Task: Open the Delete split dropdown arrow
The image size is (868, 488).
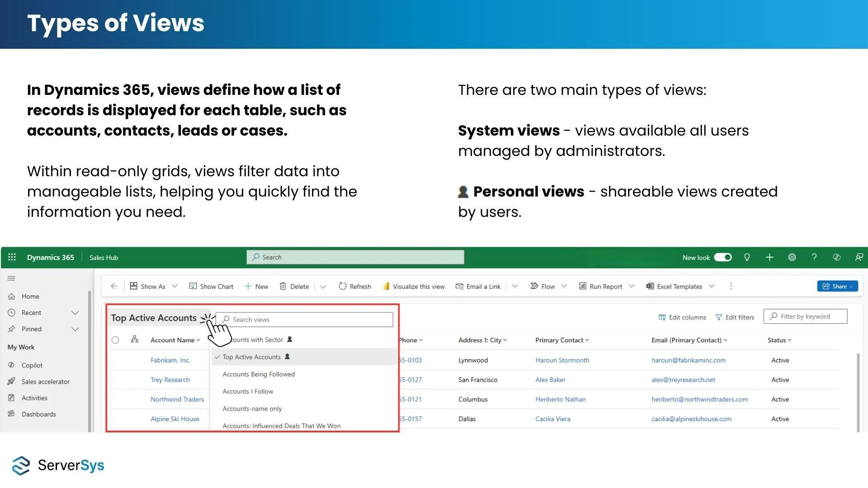Action: click(x=323, y=286)
